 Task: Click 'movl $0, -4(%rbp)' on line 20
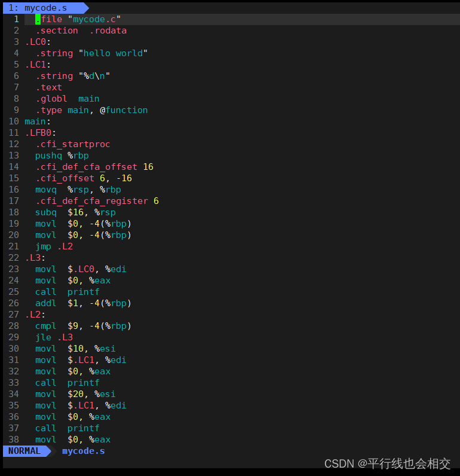click(84, 235)
